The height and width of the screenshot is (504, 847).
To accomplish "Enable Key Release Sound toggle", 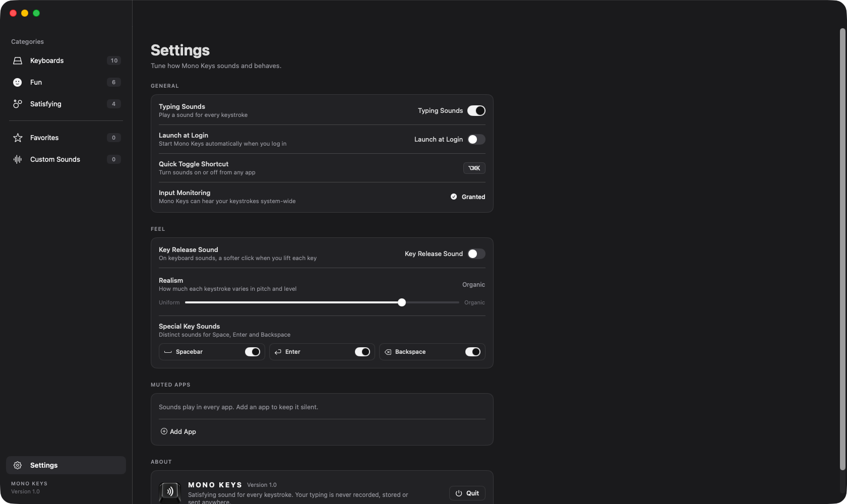I will [x=476, y=254].
